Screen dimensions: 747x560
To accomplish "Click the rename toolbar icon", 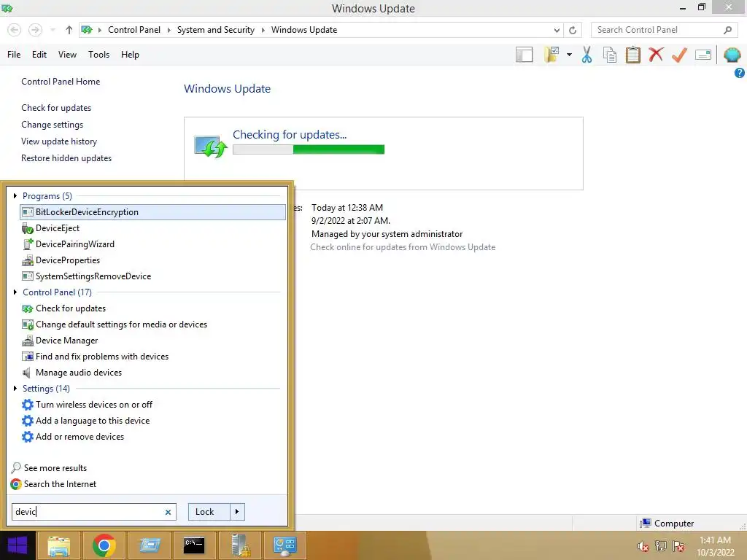I will click(703, 55).
